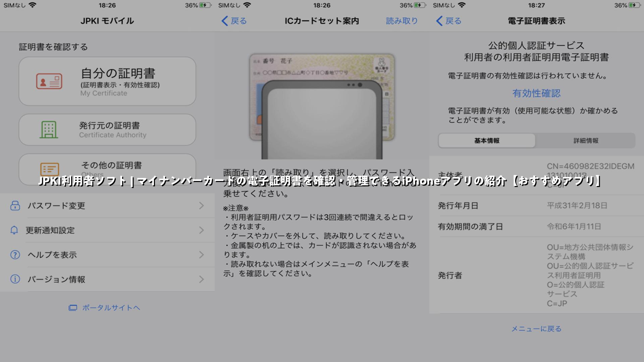Click Wi-Fi icon in first screen status bar
644x362 pixels.
(x=32, y=5)
